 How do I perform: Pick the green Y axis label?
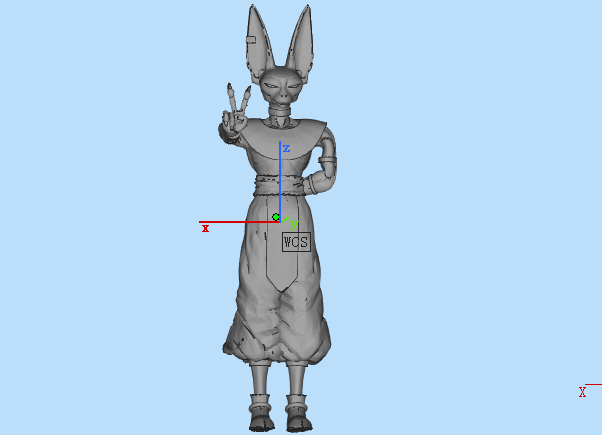pyautogui.click(x=292, y=224)
